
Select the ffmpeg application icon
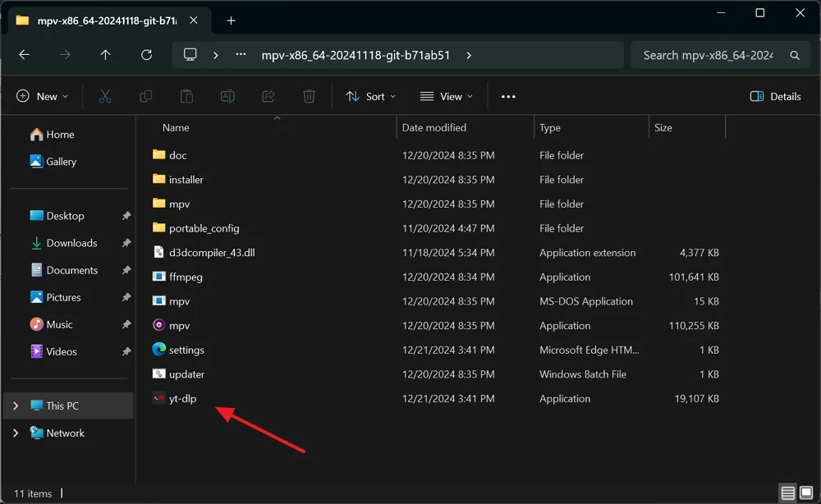158,277
